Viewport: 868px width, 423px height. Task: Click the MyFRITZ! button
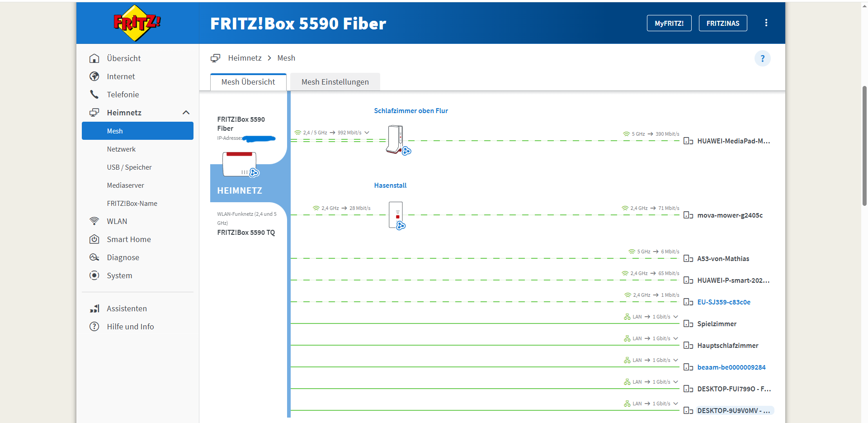[669, 23]
